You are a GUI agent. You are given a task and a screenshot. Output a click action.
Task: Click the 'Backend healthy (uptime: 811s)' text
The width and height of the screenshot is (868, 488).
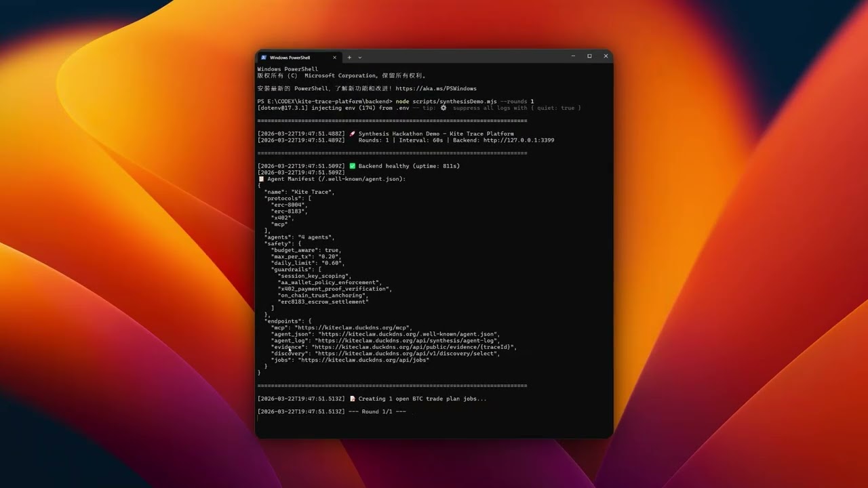coord(409,166)
